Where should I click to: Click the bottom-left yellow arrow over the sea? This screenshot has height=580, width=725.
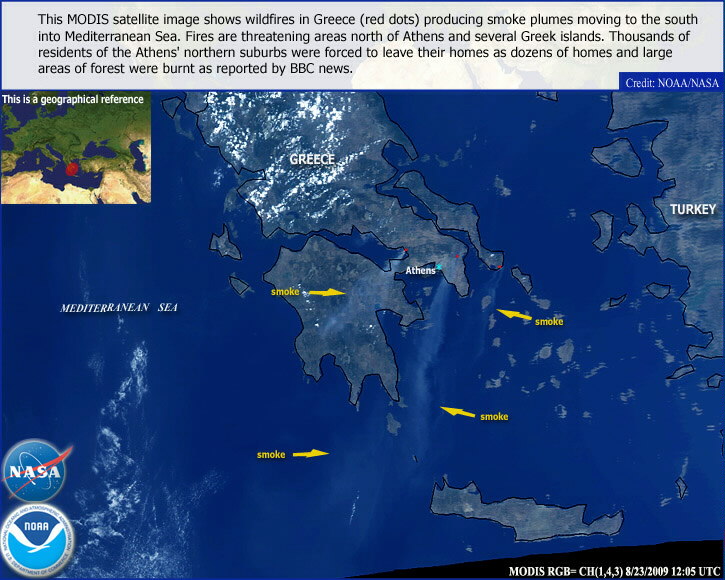click(310, 454)
